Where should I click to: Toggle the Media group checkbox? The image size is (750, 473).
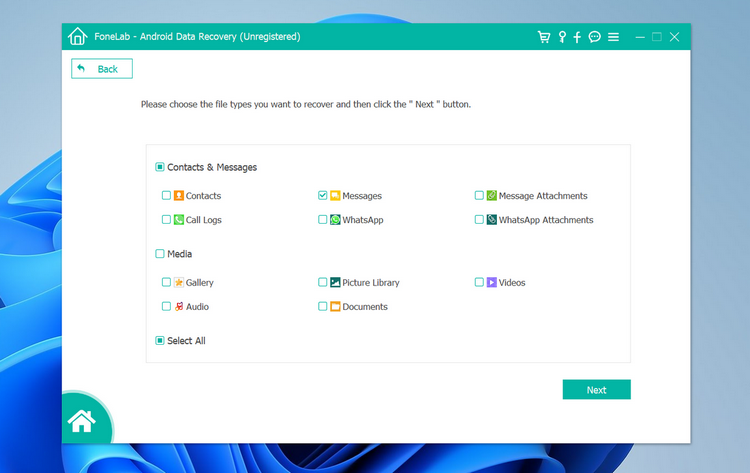click(x=160, y=253)
